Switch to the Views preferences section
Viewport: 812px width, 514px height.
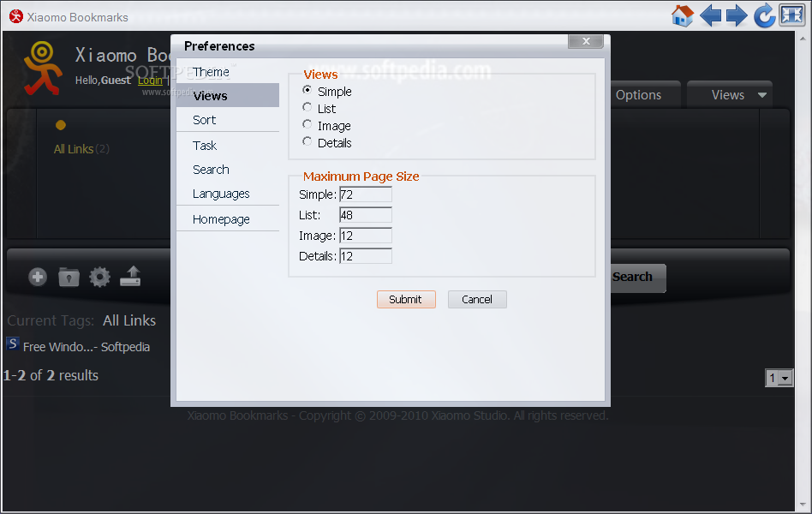tap(228, 96)
